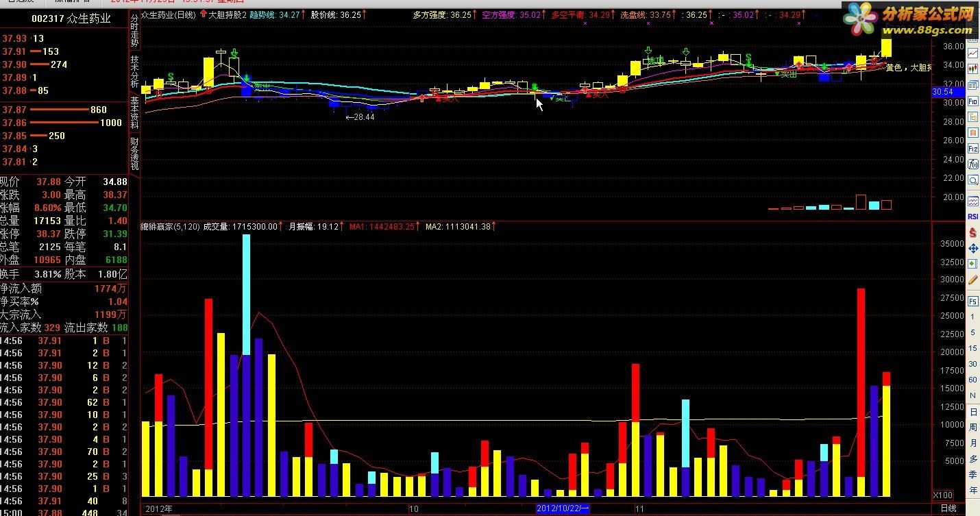Click the 股价线: 36.25 value
This screenshot has height=516, width=980.
click(x=336, y=14)
